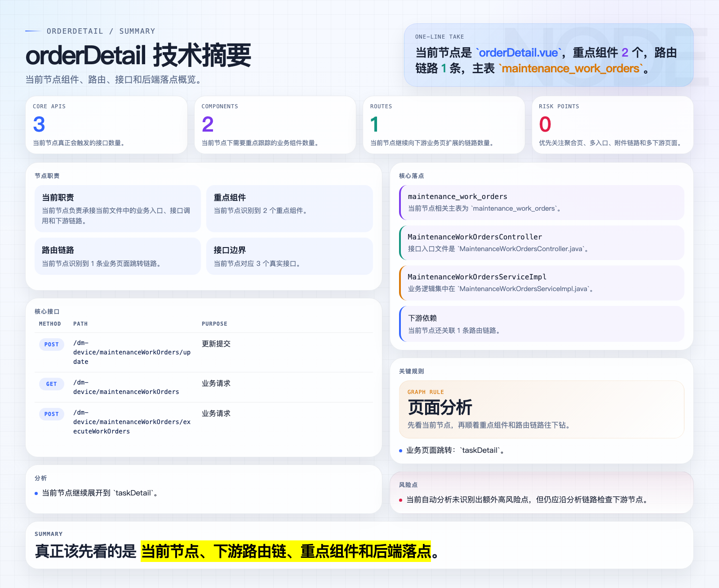Click the subtitle 当前节点组件、路由、接口和后端落点概览
This screenshot has height=588, width=719.
click(114, 80)
